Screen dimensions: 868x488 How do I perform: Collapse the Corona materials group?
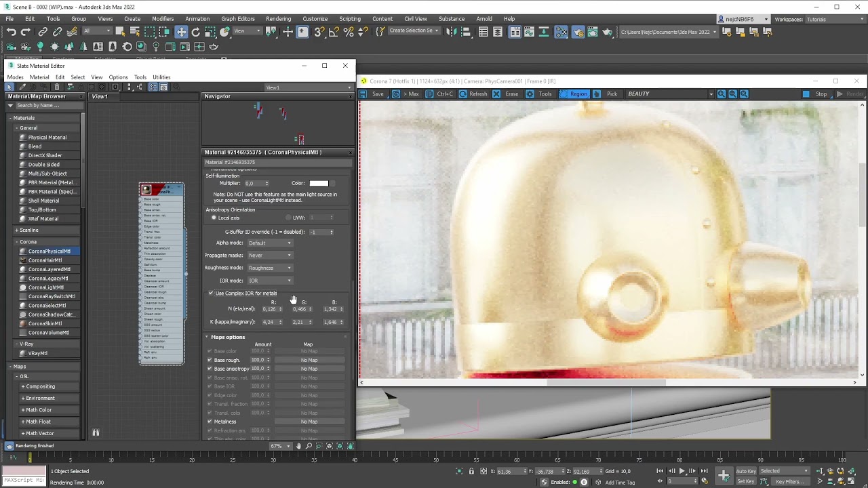(17, 242)
